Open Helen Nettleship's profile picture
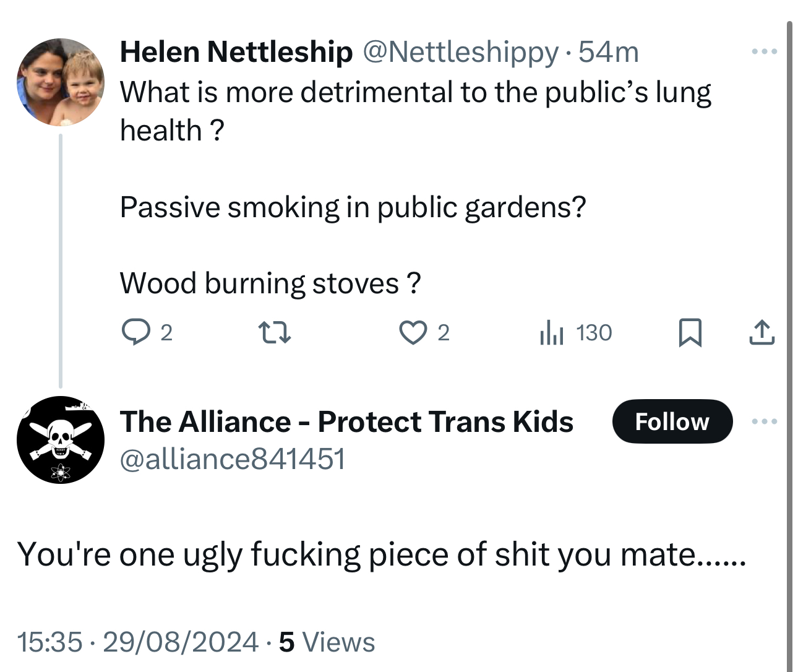 (x=61, y=82)
